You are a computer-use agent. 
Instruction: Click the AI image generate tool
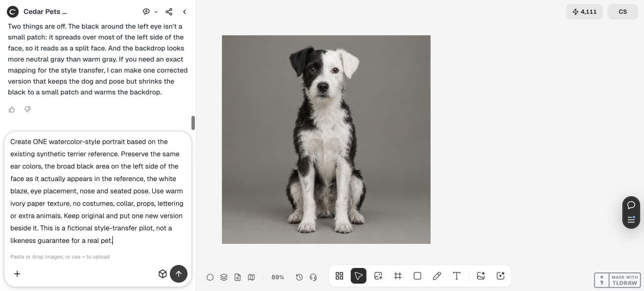point(481,276)
